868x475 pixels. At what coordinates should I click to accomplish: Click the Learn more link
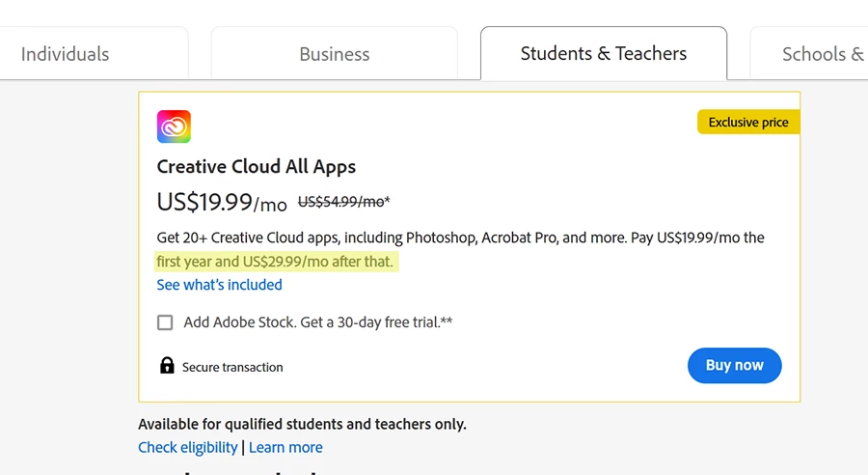[285, 447]
